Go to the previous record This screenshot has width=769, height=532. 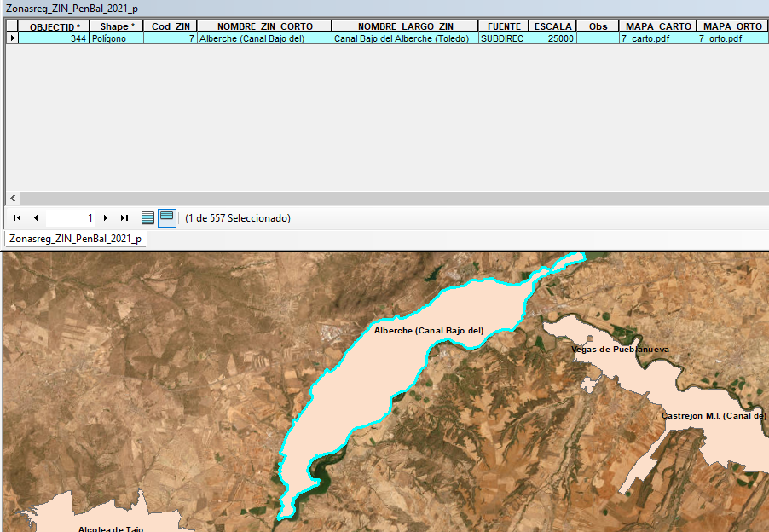(35, 217)
